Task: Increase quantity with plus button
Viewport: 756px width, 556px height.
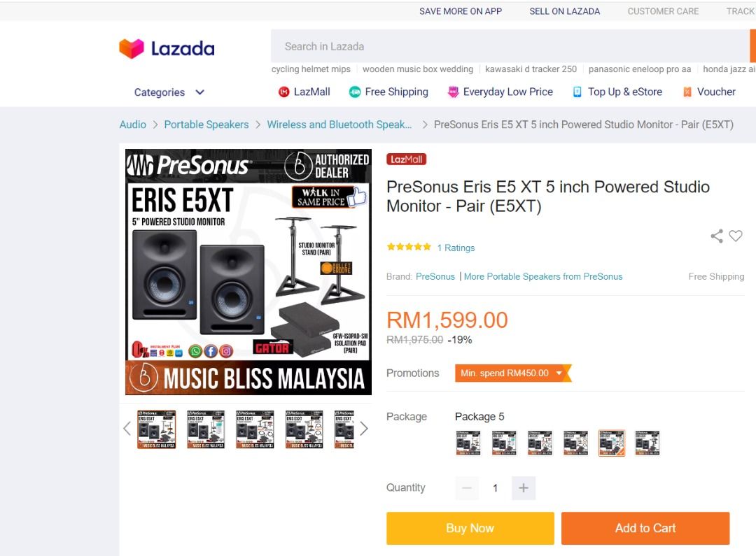Action: (524, 488)
